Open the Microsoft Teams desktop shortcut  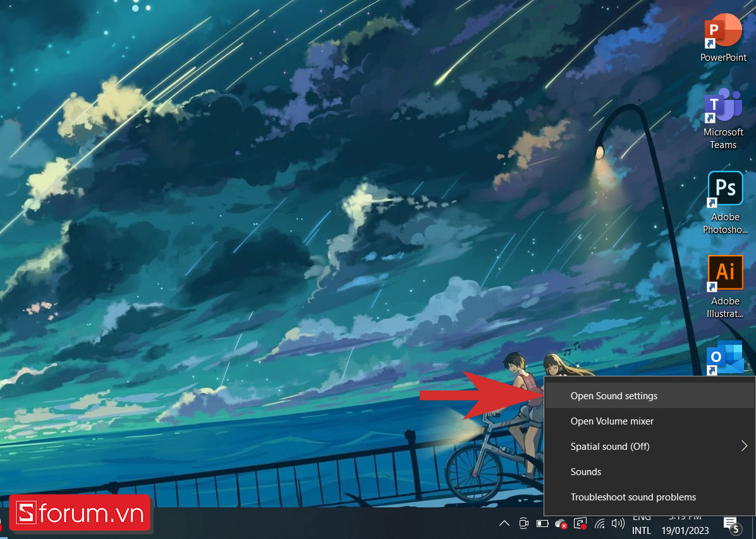[723, 119]
